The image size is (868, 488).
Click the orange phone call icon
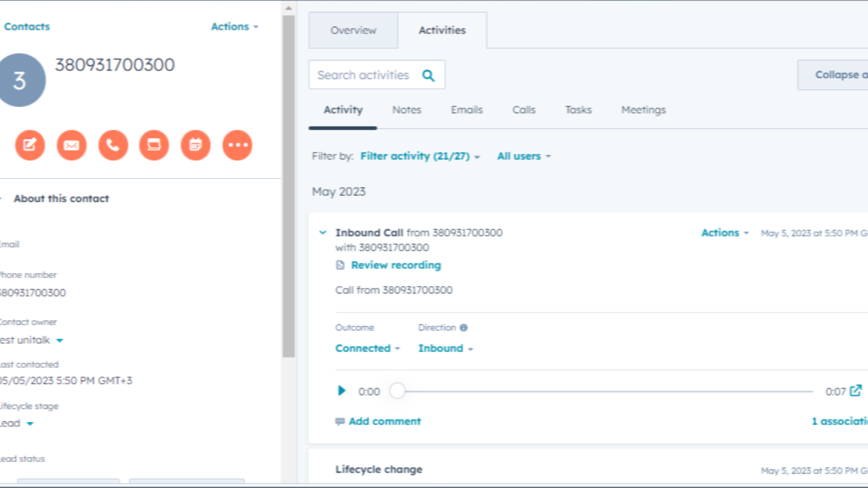coord(113,145)
